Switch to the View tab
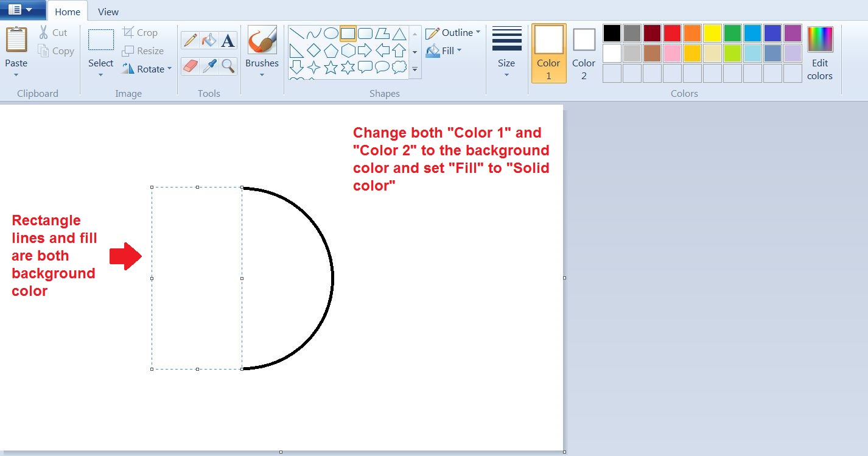Viewport: 868px width, 456px height. (108, 12)
